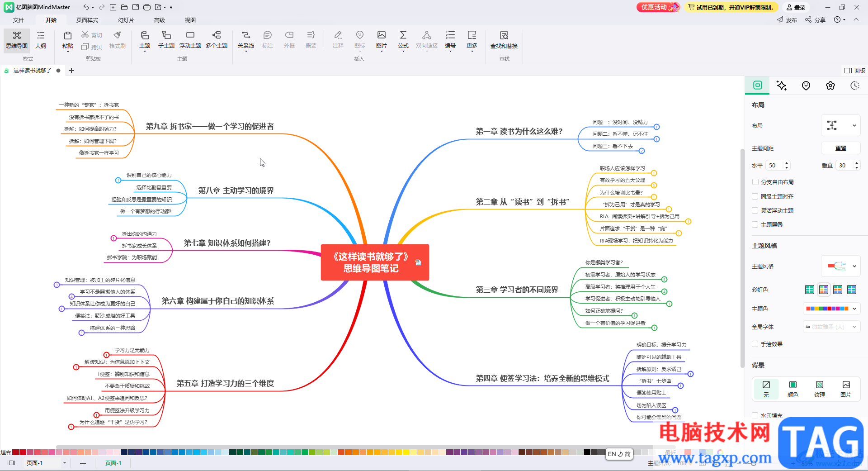Viewport: 868px width, 471px height.
Task: Pick the black swatch in fill palette
Action: [x=587, y=452]
